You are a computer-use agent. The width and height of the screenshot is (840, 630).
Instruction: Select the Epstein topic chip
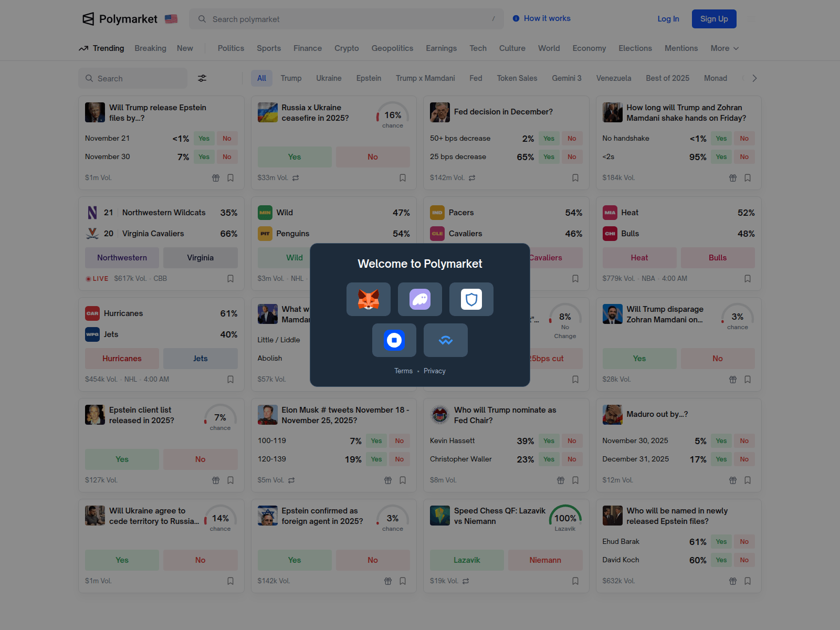pos(369,78)
